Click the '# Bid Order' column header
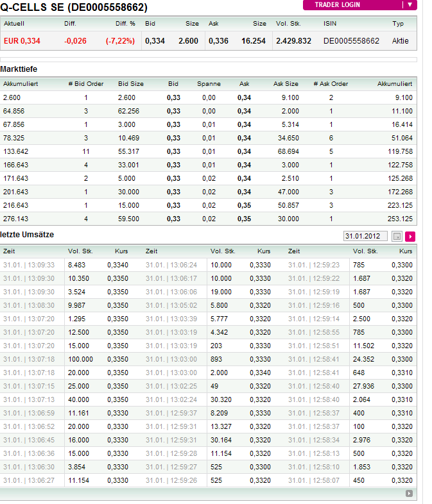This screenshot has width=432, height=504. tap(85, 84)
